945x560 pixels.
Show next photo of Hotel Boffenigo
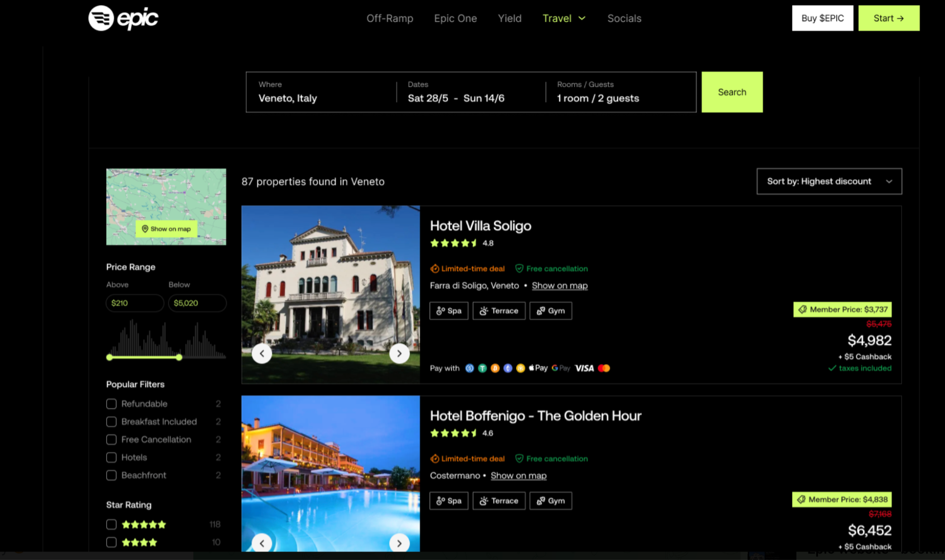pos(399,543)
